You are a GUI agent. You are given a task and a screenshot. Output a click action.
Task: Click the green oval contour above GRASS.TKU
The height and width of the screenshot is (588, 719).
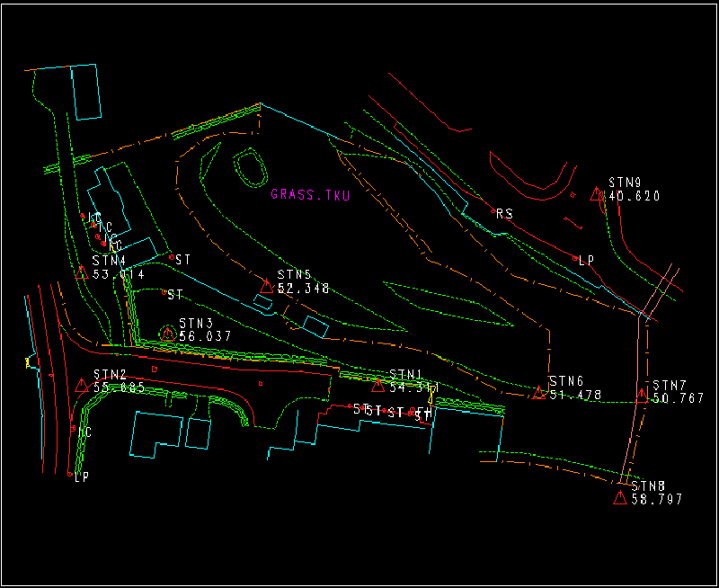249,166
